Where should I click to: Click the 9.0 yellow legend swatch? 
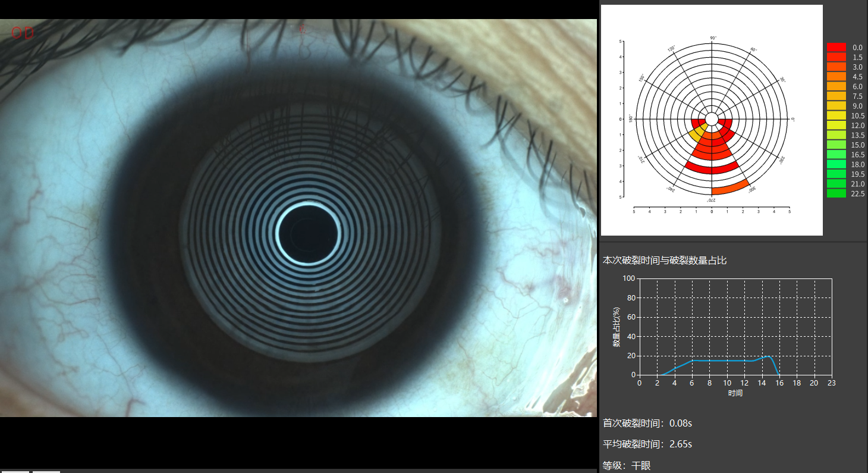(x=836, y=106)
